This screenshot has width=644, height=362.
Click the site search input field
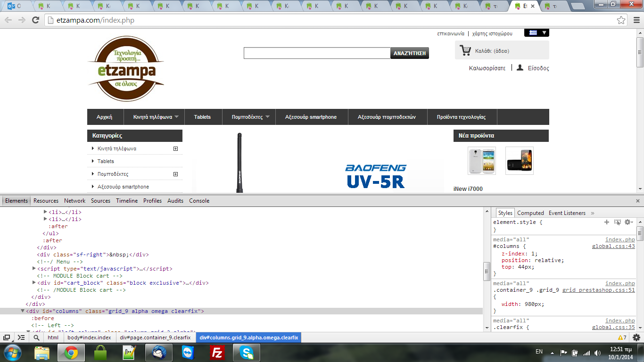(x=317, y=53)
